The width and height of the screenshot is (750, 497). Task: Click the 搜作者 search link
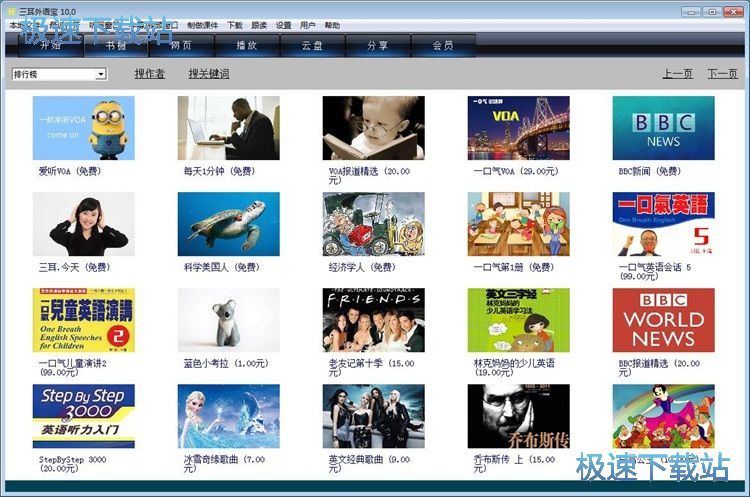pyautogui.click(x=150, y=74)
